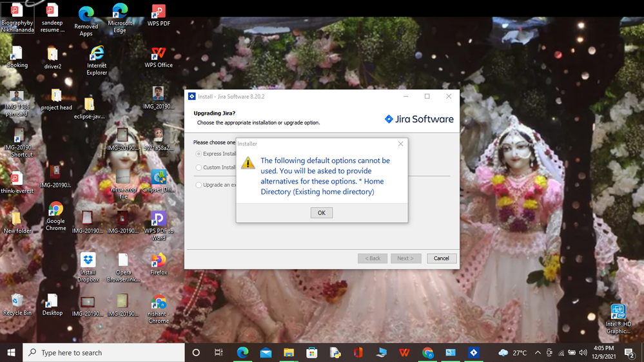Select the Removed Apps desktop shortcut
Image resolution: width=644 pixels, height=362 pixels.
tap(86, 21)
